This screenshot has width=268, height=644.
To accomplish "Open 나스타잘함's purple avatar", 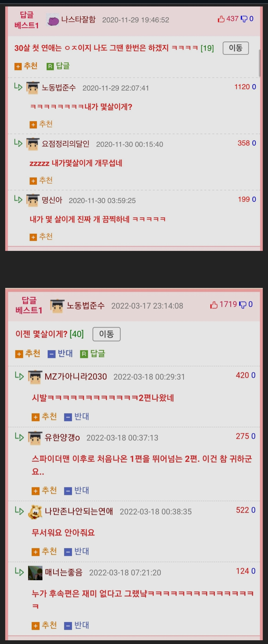I will pyautogui.click(x=52, y=20).
